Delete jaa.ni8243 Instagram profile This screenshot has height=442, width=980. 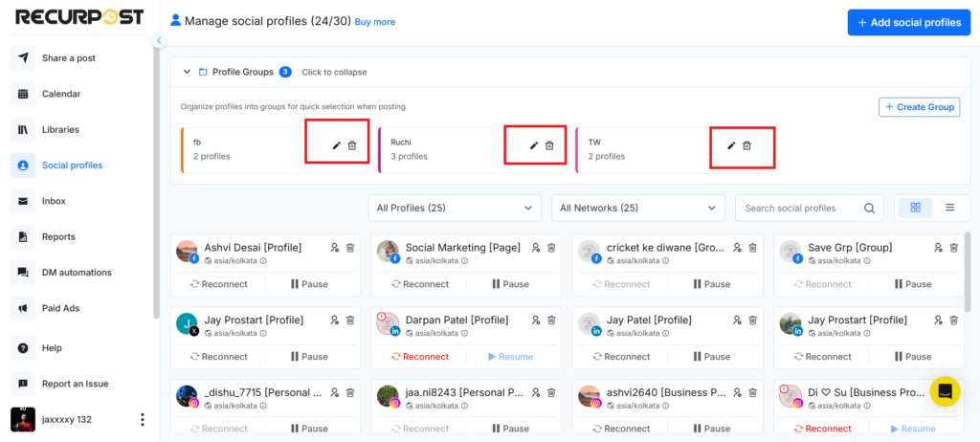[x=551, y=392]
